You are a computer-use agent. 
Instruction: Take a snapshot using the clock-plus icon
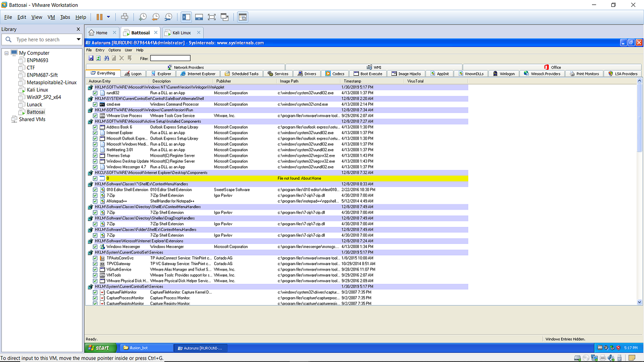(x=143, y=17)
